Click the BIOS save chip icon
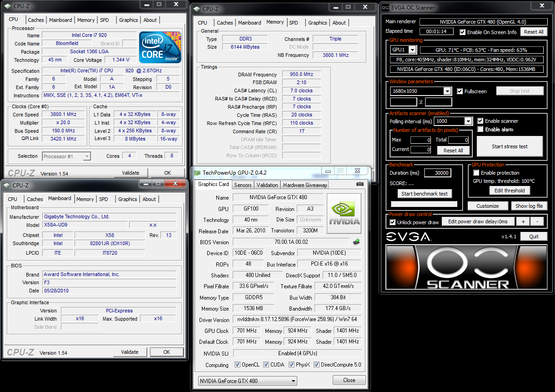555x392 pixels. (356, 242)
